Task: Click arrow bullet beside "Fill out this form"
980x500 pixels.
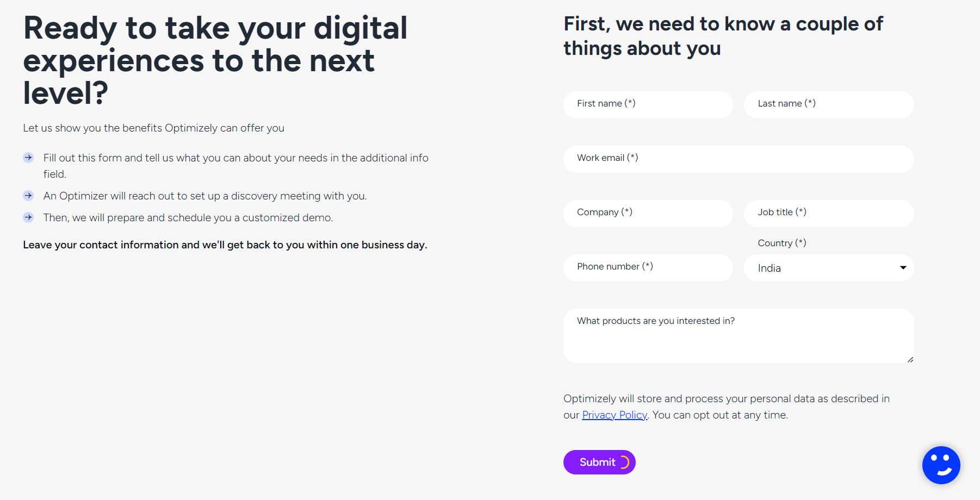Action: tap(28, 158)
